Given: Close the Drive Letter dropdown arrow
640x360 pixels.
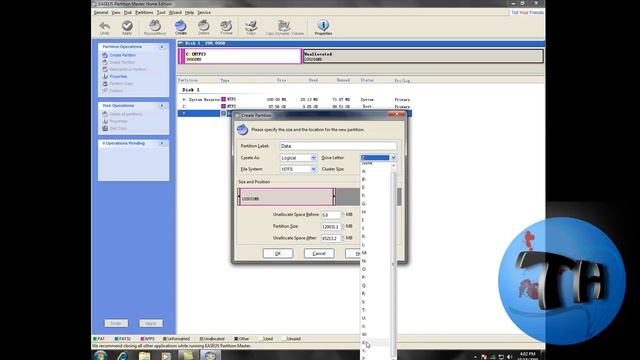Looking at the screenshot, I should [393, 158].
